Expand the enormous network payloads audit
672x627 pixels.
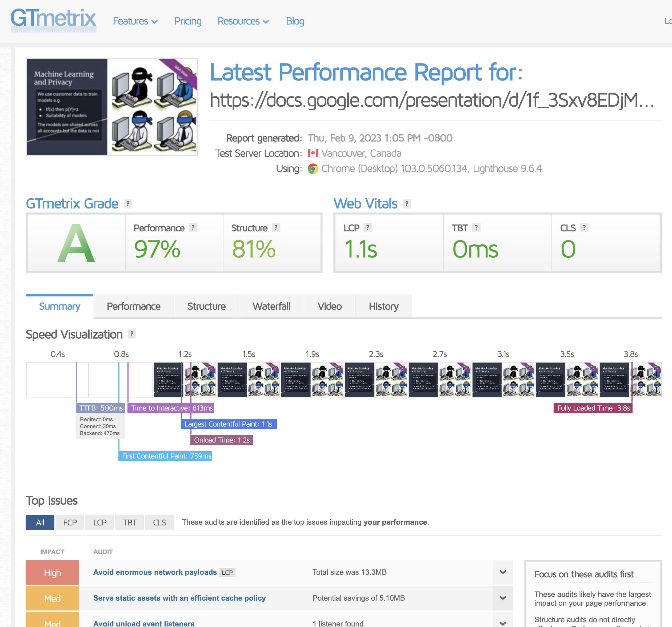coord(503,572)
